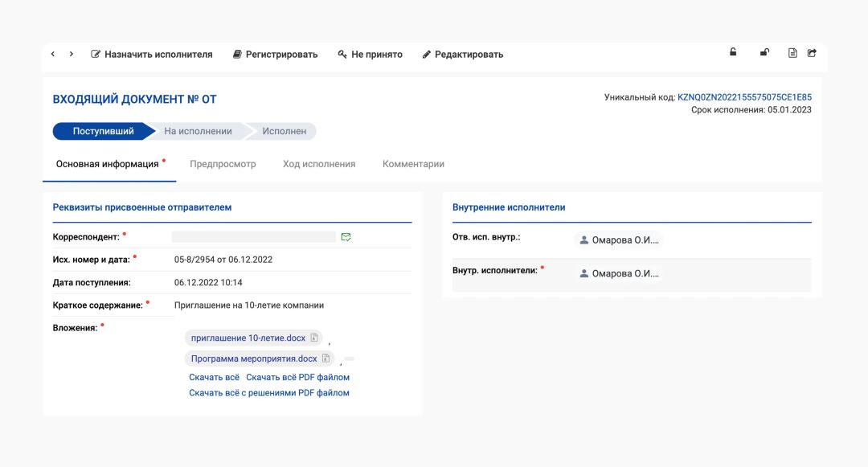Click the second unlock padlock icon
This screenshot has height=467, width=868.
pyautogui.click(x=764, y=53)
